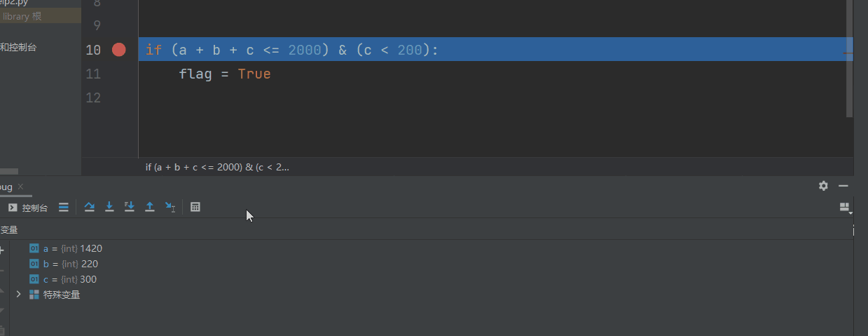The width and height of the screenshot is (868, 336).
Task: Close the Debug session tab
Action: click(x=20, y=187)
